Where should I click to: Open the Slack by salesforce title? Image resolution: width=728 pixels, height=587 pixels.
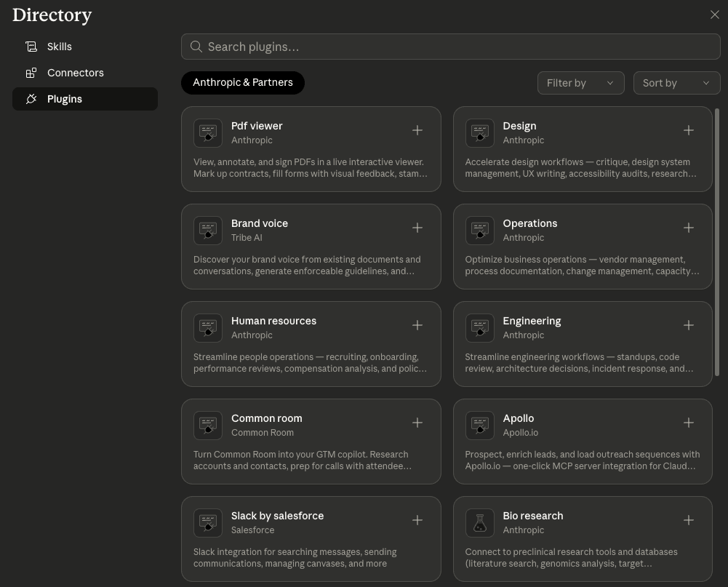tap(277, 516)
